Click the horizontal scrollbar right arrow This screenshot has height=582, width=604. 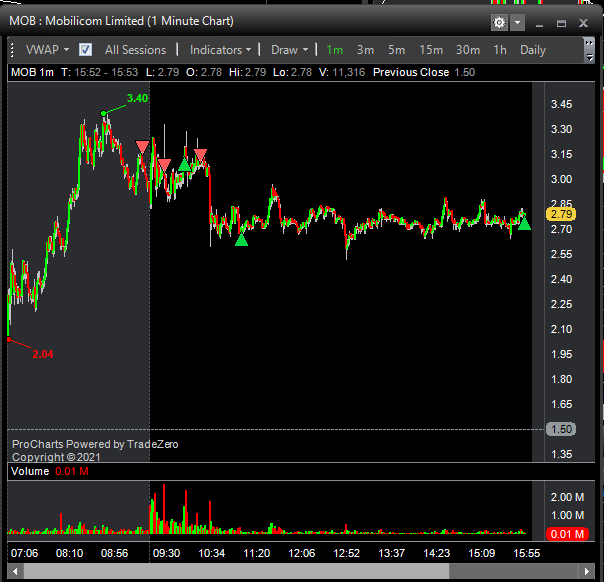pos(587,571)
